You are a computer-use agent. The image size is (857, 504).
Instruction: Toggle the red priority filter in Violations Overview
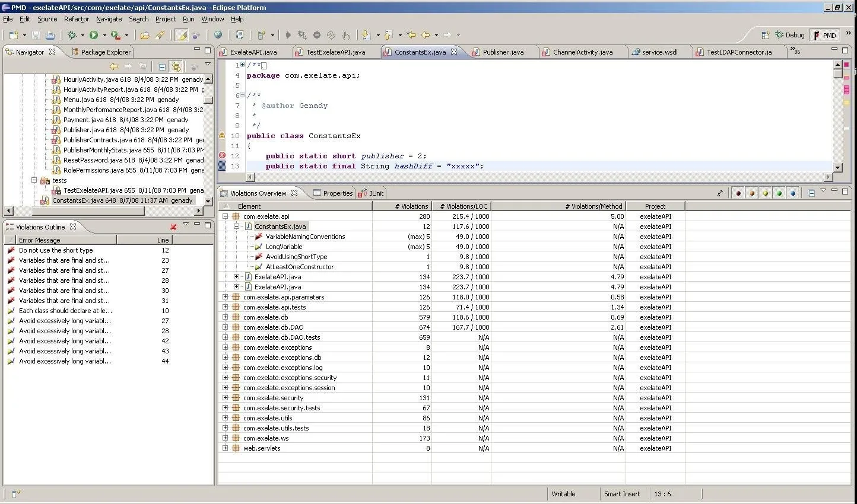[x=737, y=192]
